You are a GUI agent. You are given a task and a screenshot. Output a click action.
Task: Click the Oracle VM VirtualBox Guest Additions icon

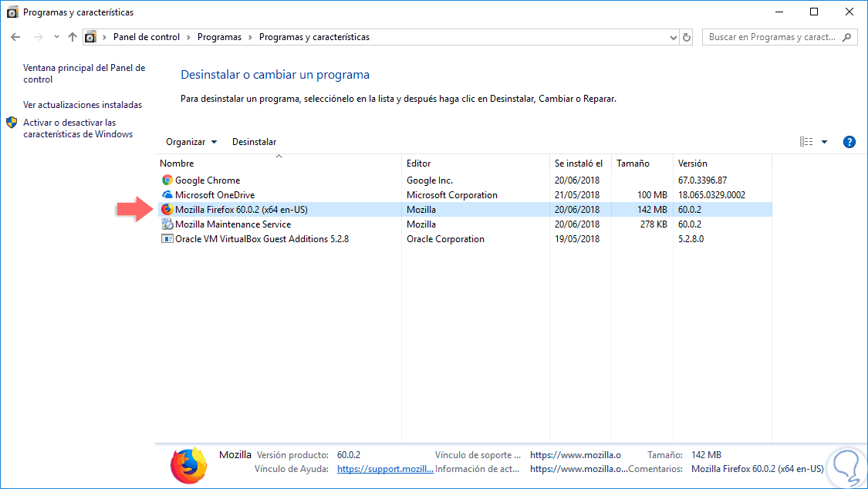(x=167, y=239)
